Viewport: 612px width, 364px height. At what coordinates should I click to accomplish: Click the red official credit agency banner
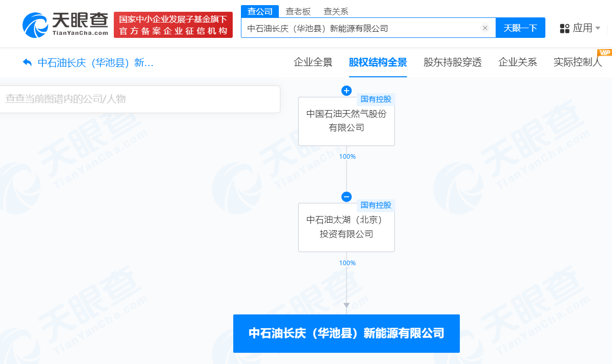click(x=173, y=25)
